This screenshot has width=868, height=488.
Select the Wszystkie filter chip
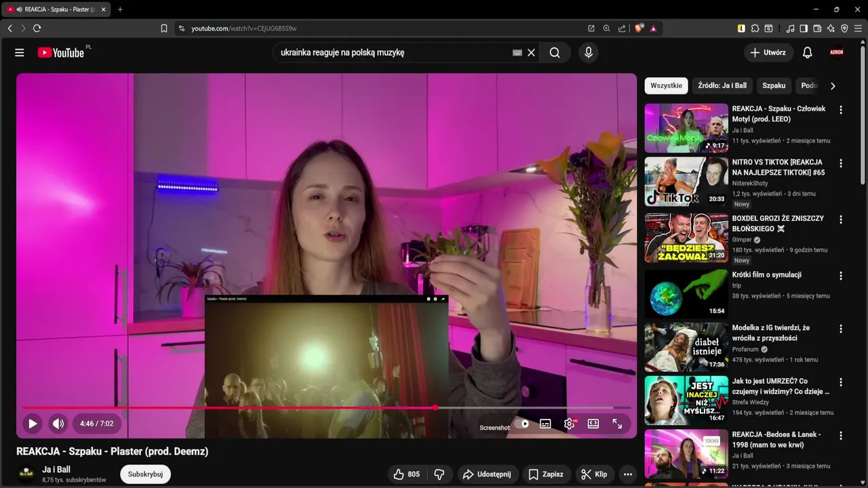(666, 85)
